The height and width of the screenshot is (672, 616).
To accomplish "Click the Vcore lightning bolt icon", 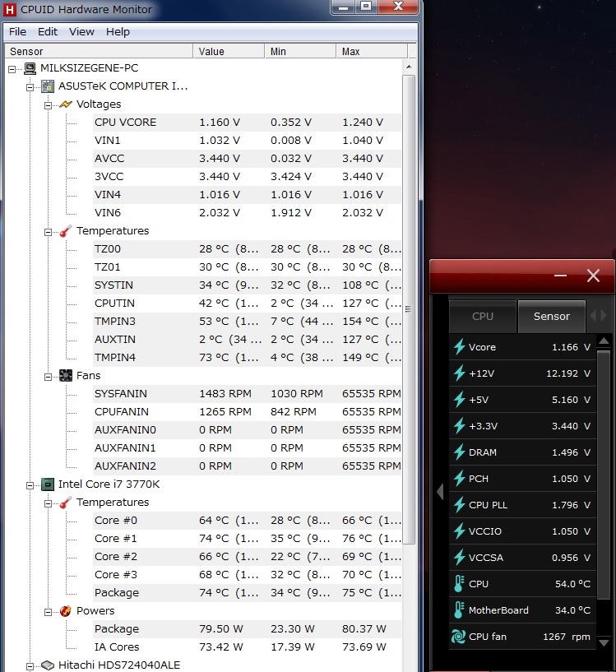I will pos(459,347).
